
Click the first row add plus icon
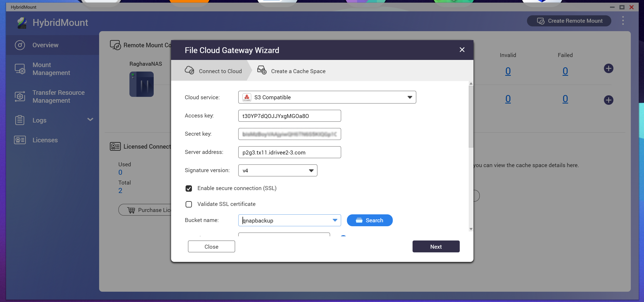click(x=608, y=69)
